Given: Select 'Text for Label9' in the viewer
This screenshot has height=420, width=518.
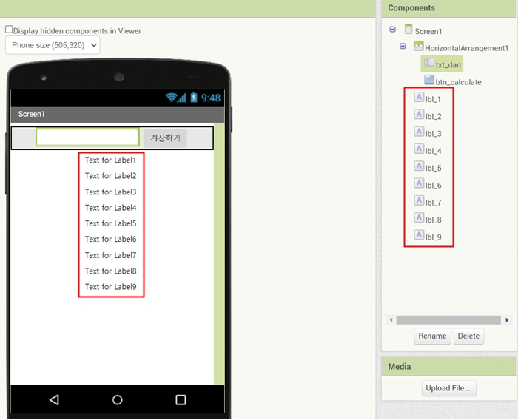Looking at the screenshot, I should (x=111, y=287).
